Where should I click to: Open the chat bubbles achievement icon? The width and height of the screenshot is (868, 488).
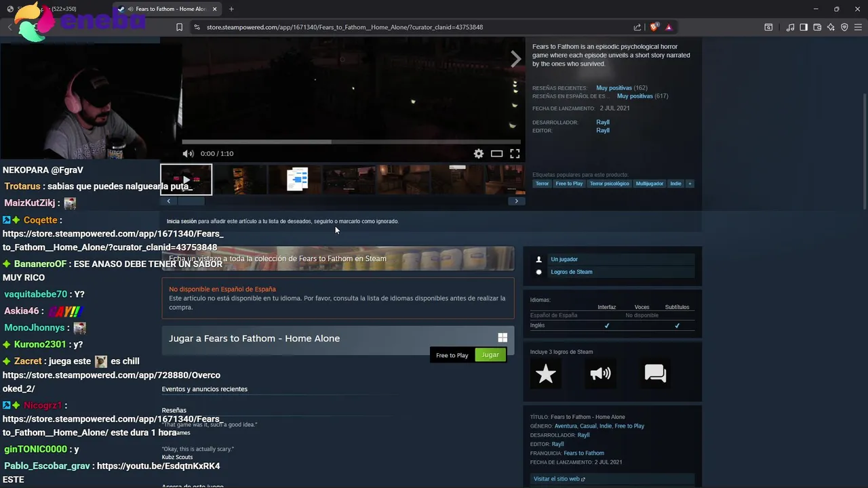(655, 373)
